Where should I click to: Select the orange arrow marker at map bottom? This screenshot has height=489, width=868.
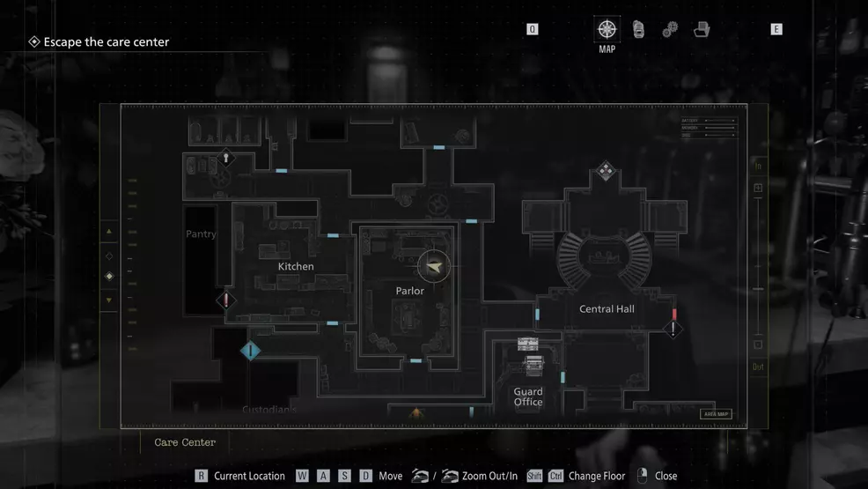point(416,412)
